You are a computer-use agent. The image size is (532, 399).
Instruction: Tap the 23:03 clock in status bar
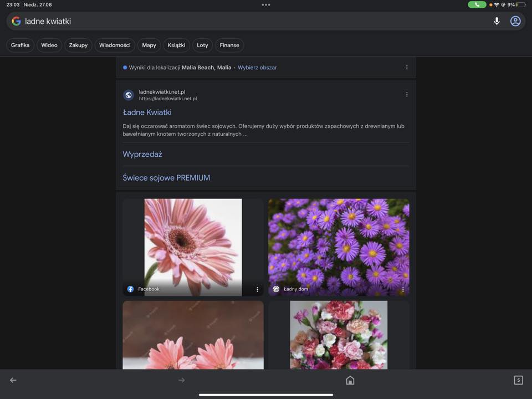tap(13, 5)
